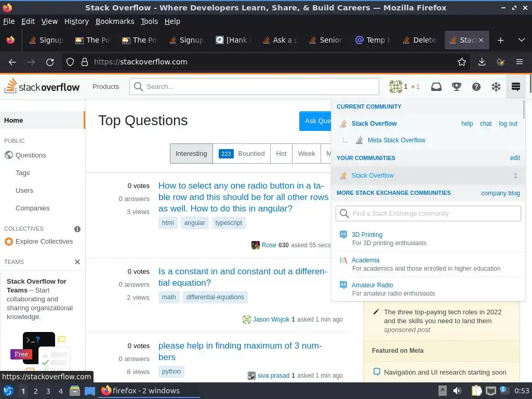
Task: Reload the page
Action: 50,62
